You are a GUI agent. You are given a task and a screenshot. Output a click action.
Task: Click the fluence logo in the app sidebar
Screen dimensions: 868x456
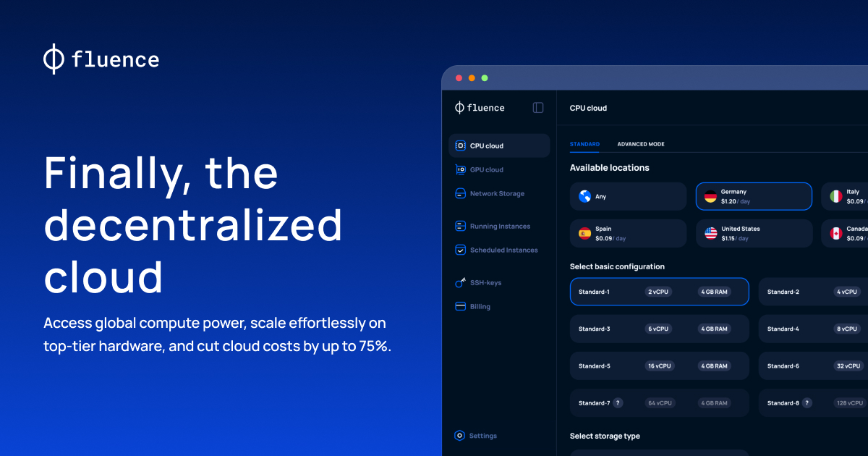coord(480,108)
